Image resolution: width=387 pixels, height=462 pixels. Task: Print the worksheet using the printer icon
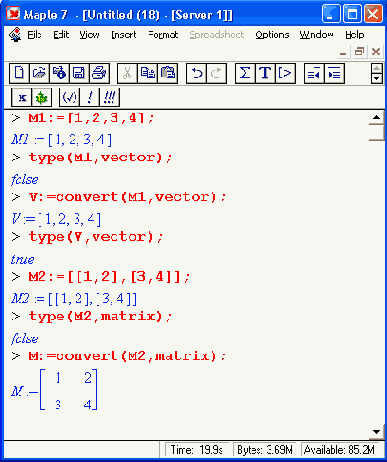(x=99, y=73)
